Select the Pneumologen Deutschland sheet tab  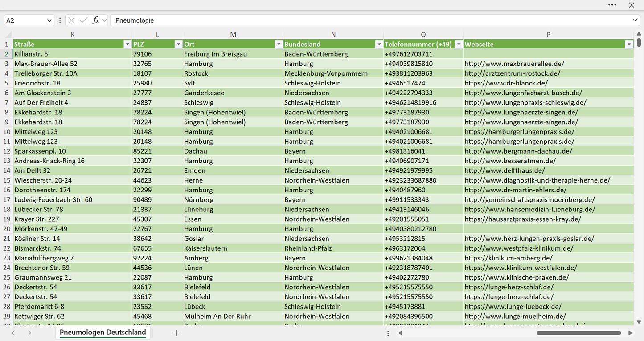pos(103,333)
